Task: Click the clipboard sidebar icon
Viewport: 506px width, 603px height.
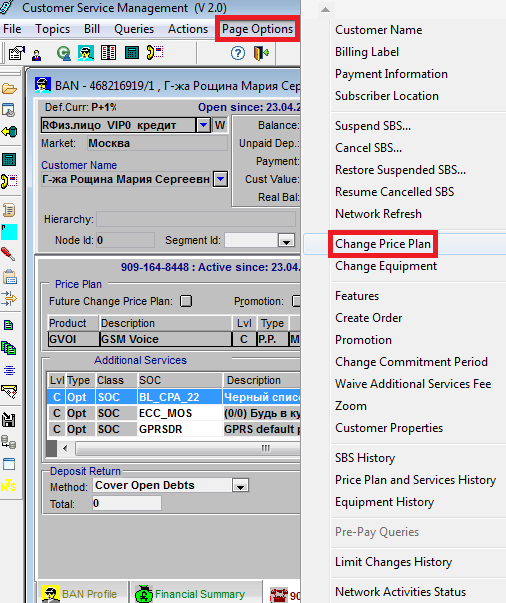Action: (10, 277)
